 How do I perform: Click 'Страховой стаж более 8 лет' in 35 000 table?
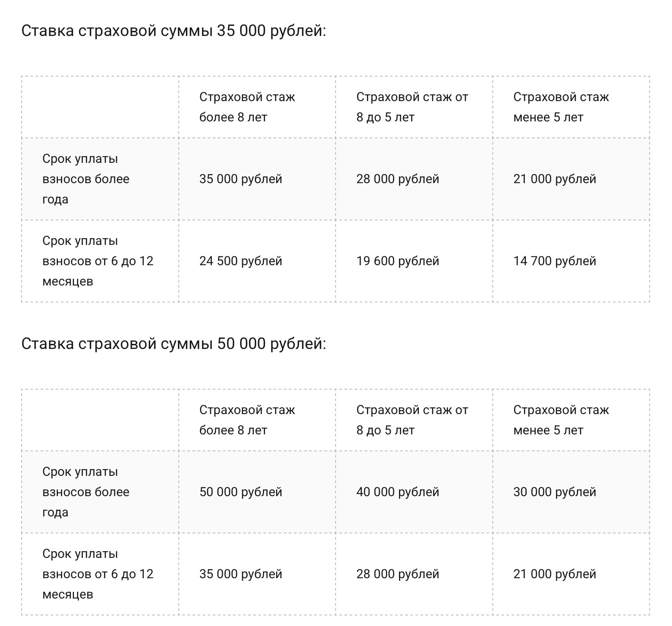(x=247, y=107)
